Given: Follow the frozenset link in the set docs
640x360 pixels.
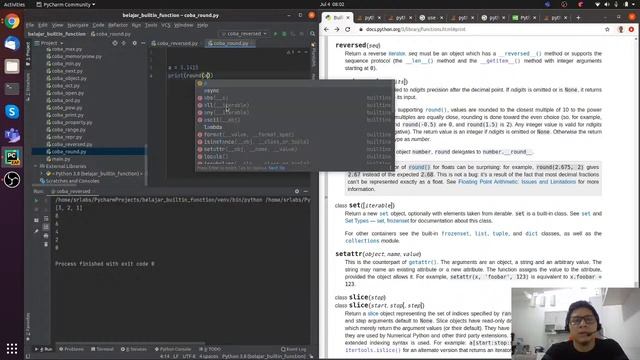Looking at the screenshot, I should pyautogui.click(x=455, y=233).
